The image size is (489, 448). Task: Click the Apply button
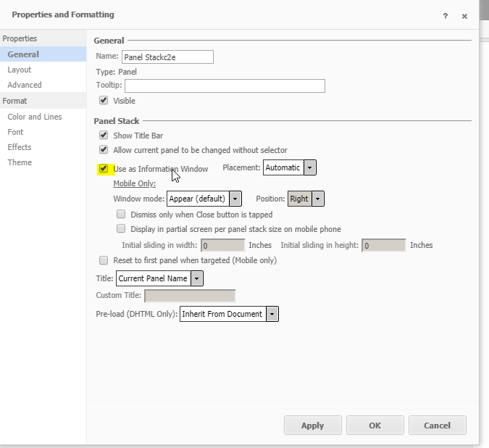pyautogui.click(x=313, y=426)
